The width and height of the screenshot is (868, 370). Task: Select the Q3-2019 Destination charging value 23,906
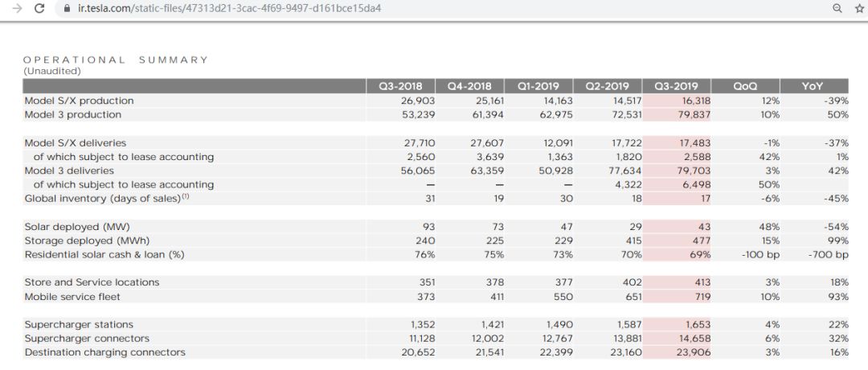693,352
